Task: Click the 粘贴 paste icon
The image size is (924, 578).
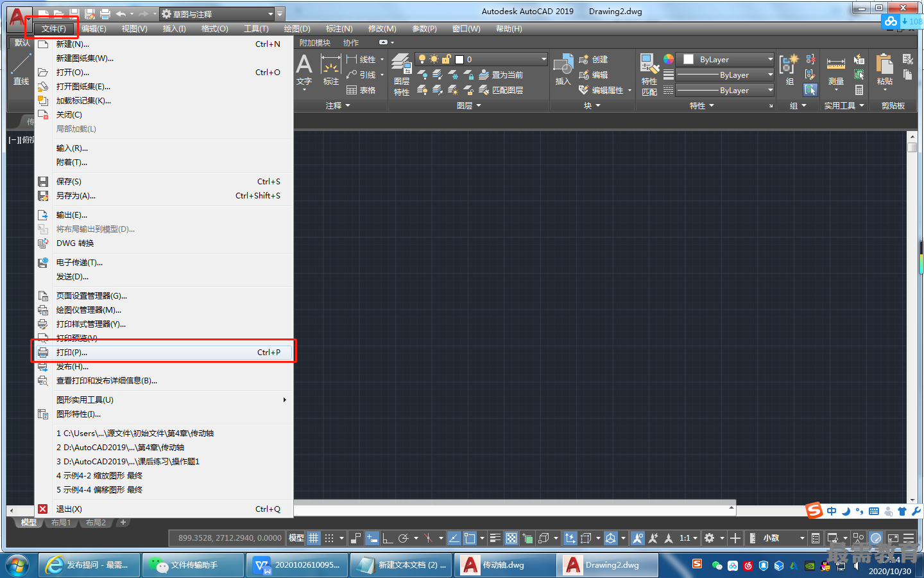Action: click(884, 70)
